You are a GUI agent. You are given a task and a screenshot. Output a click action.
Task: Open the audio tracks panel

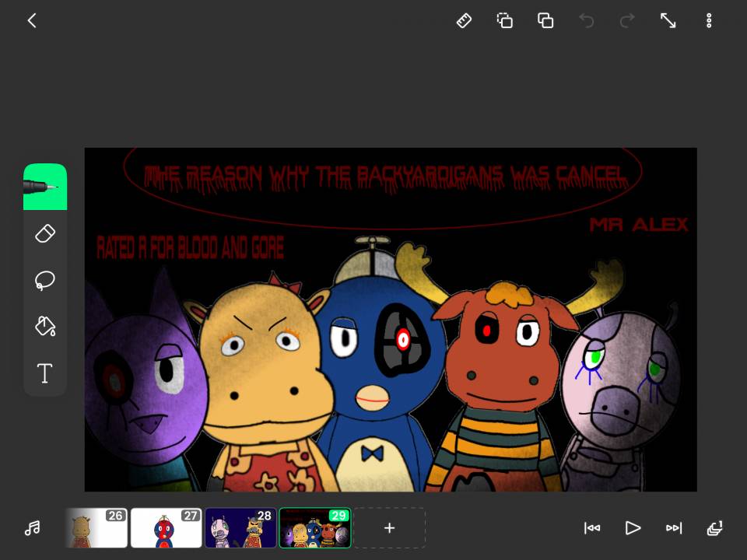[31, 528]
